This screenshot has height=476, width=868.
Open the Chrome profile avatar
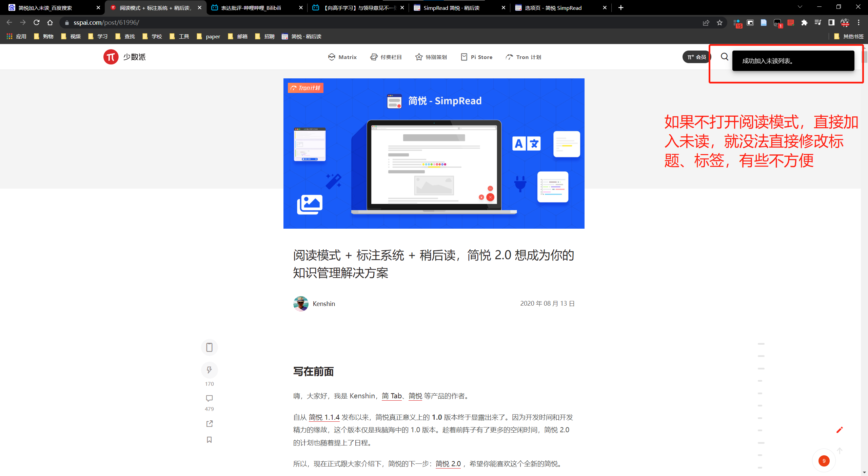[x=845, y=22]
